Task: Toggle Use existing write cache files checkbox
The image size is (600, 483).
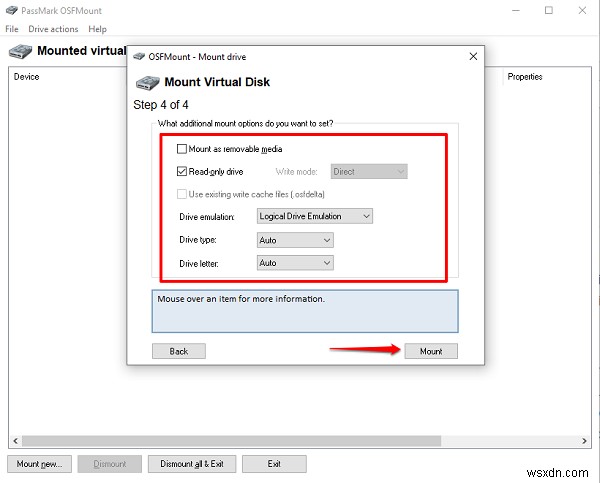Action: [x=182, y=194]
